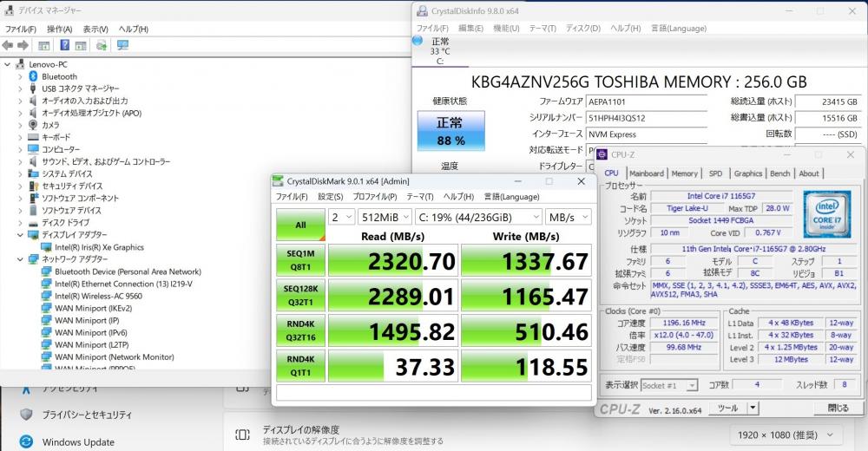This screenshot has height=451, width=868.
Task: Click the Help icon in Device Manager toolbar
Action: (65, 45)
